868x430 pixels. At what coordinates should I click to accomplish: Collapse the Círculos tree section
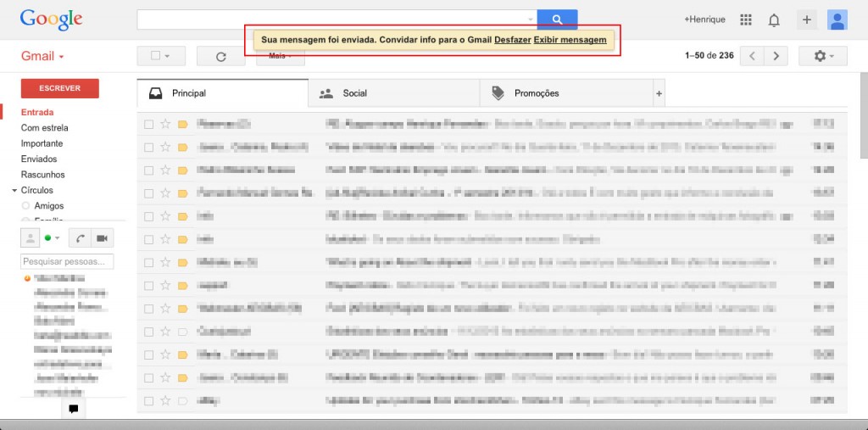pos(14,190)
